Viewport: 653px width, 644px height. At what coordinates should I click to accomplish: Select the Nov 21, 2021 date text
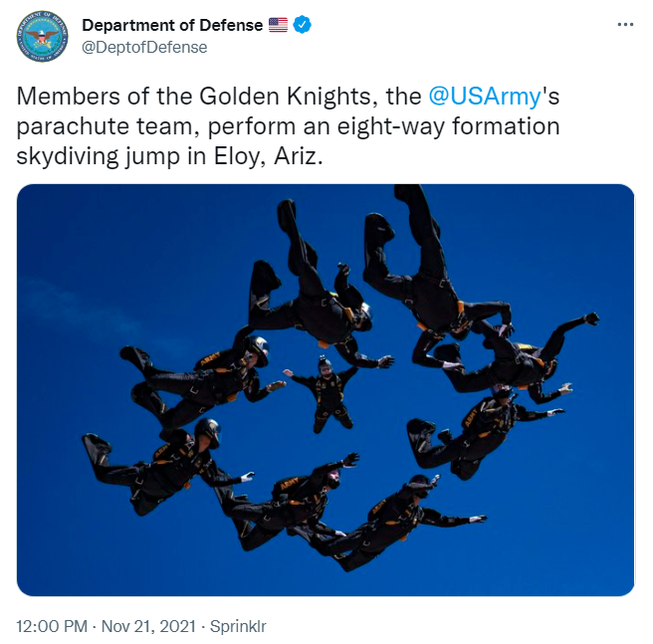coord(148,626)
